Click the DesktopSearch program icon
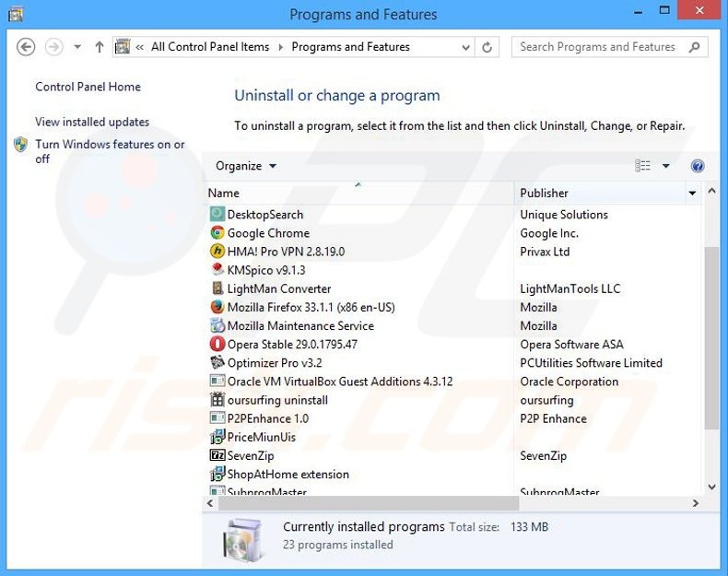This screenshot has height=576, width=728. pyautogui.click(x=217, y=214)
